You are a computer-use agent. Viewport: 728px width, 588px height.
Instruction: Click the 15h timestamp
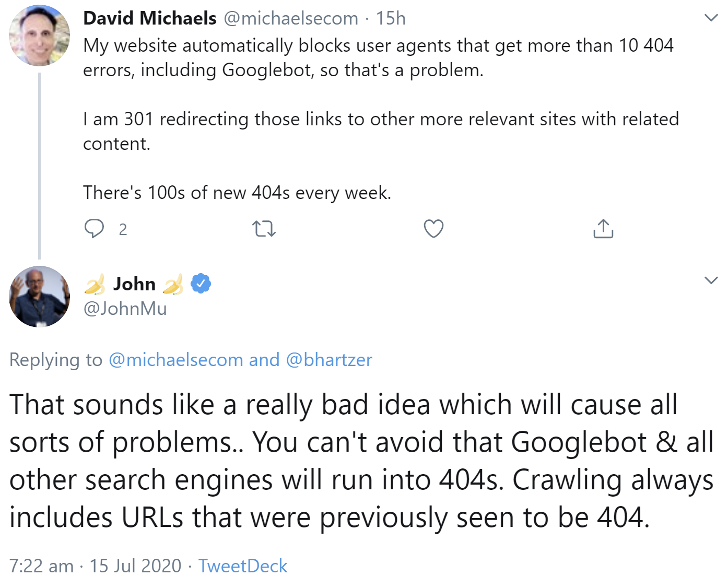391,17
